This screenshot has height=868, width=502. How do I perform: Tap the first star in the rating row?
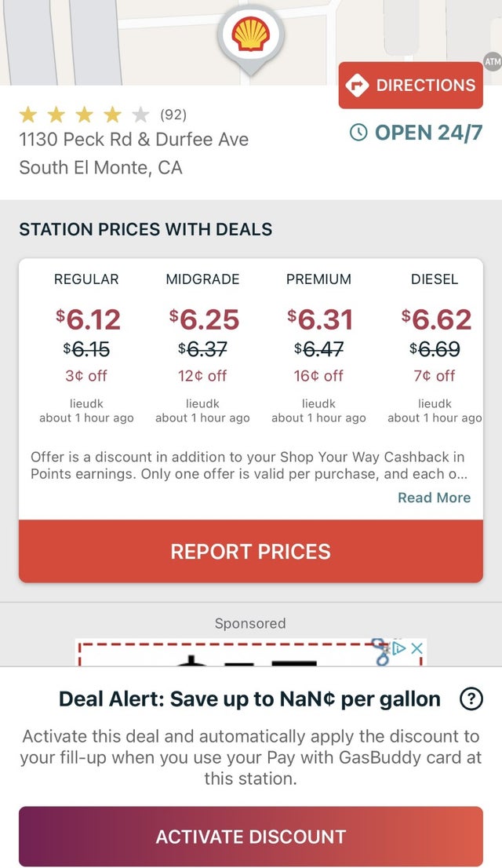point(28,114)
